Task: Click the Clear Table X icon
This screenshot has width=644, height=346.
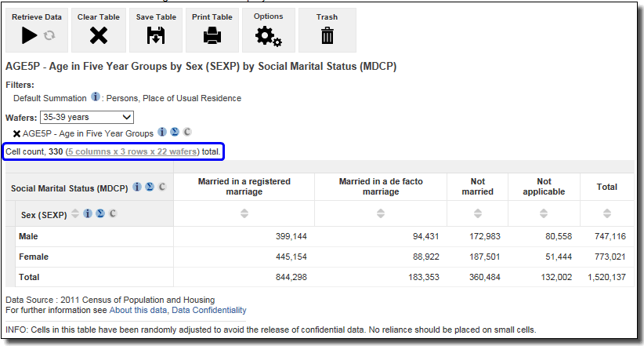Action: [98, 35]
